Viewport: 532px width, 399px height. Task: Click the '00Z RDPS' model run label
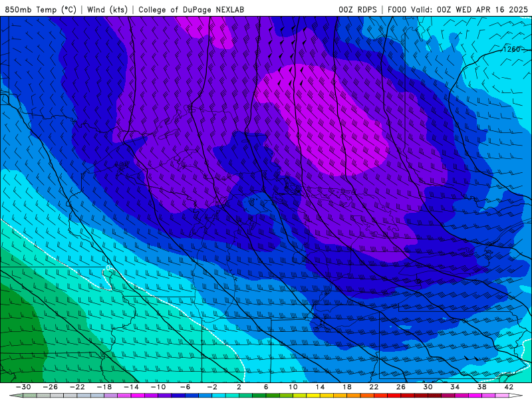(358, 9)
